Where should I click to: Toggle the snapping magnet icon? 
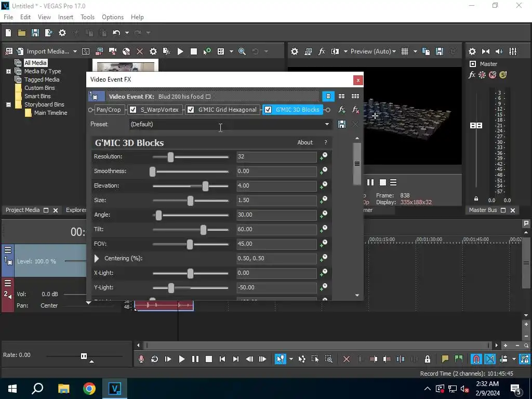(476, 359)
